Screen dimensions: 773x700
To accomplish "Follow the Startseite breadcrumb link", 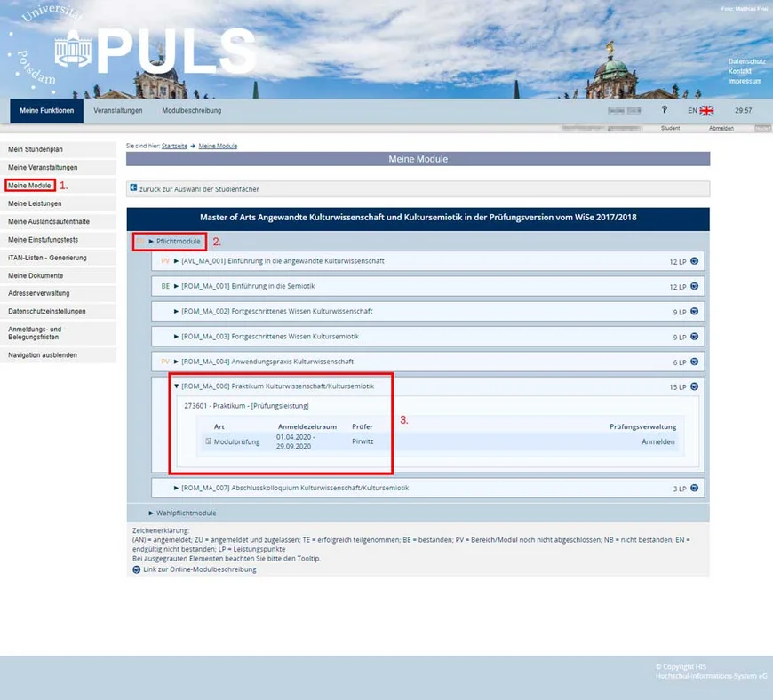I will point(174,146).
